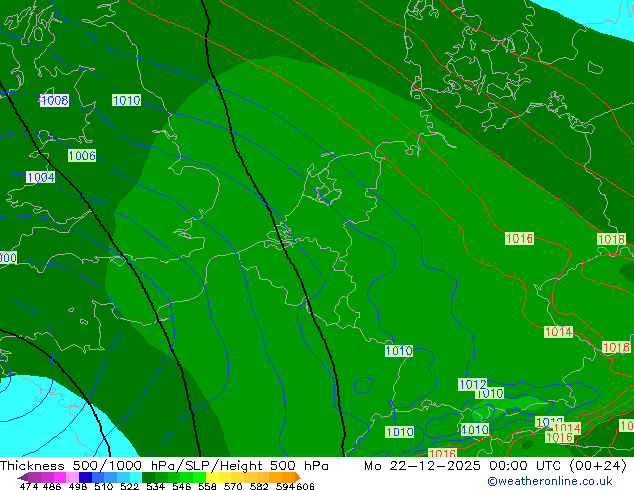
Task: Click the red 1018 isobar label
Action: pos(611,239)
